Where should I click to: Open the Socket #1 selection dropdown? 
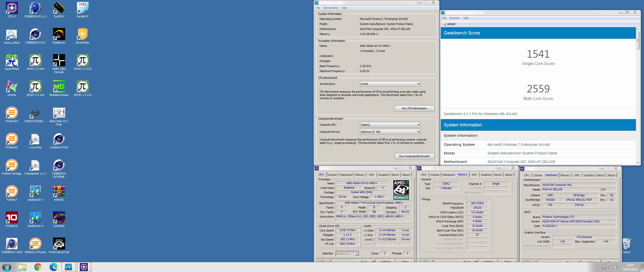click(347, 254)
